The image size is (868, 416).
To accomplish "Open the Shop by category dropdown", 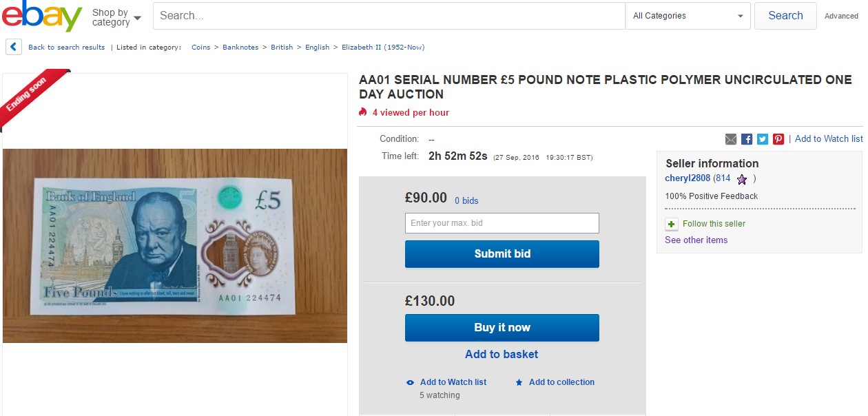I will click(116, 17).
